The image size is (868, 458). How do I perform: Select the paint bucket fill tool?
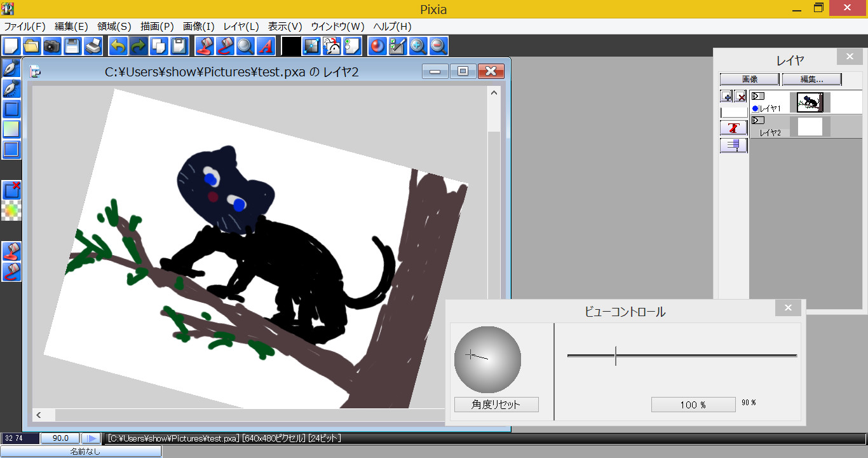(205, 45)
